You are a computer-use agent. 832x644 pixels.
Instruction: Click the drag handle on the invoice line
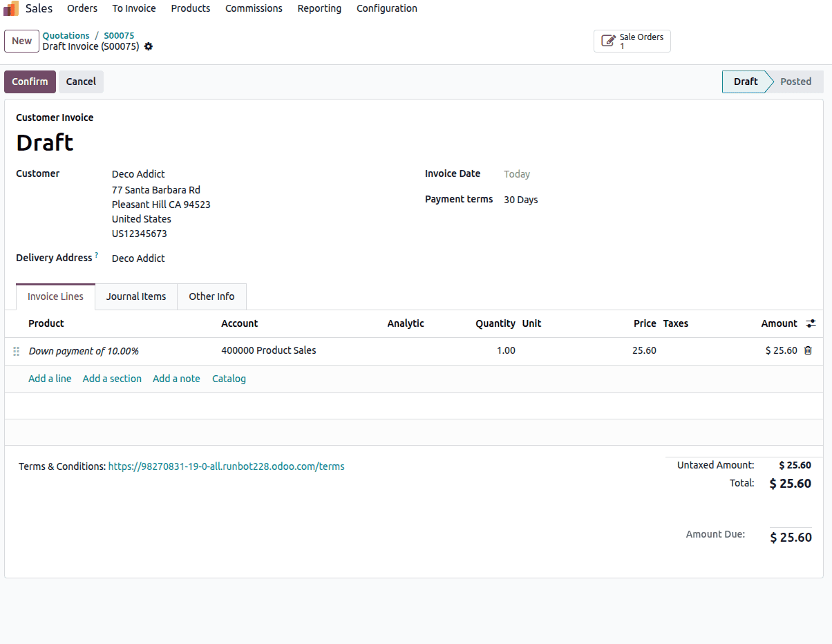[x=16, y=351]
